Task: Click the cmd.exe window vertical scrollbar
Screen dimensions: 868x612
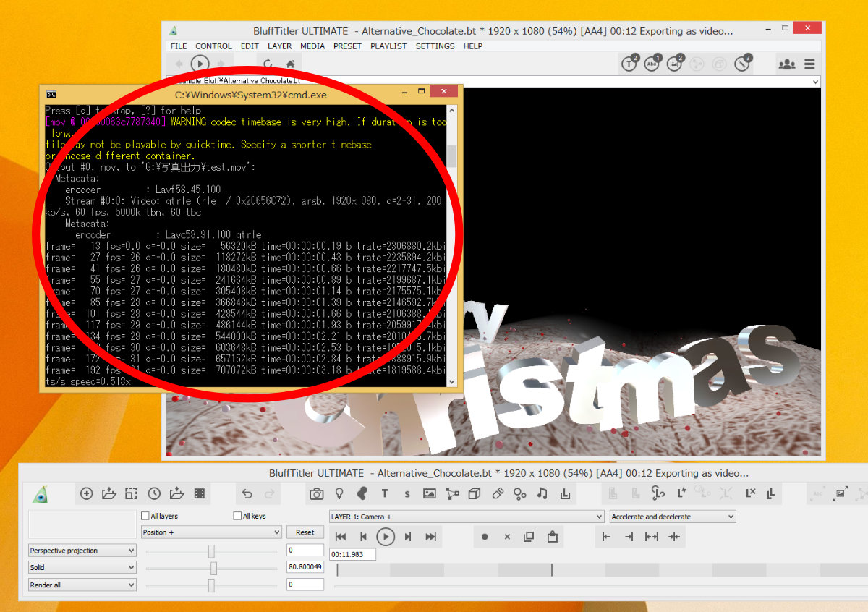Action: click(452, 245)
